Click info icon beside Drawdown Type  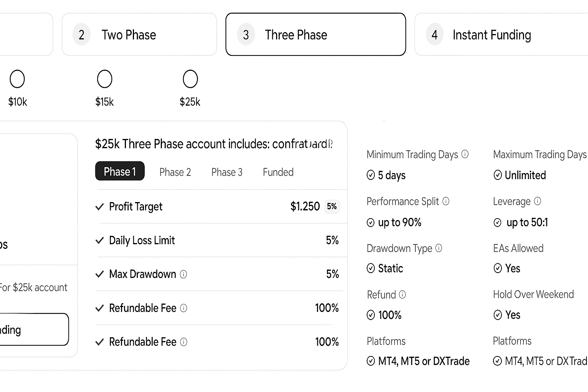point(439,248)
